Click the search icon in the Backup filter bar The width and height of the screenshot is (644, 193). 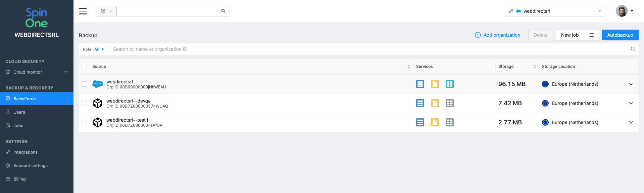pyautogui.click(x=633, y=49)
